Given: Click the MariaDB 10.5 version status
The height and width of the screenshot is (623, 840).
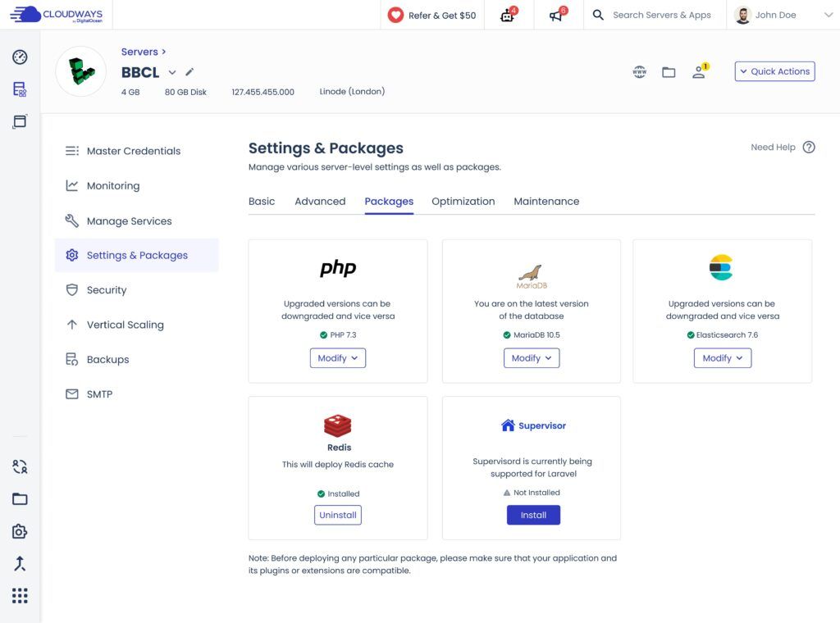Looking at the screenshot, I should point(532,335).
